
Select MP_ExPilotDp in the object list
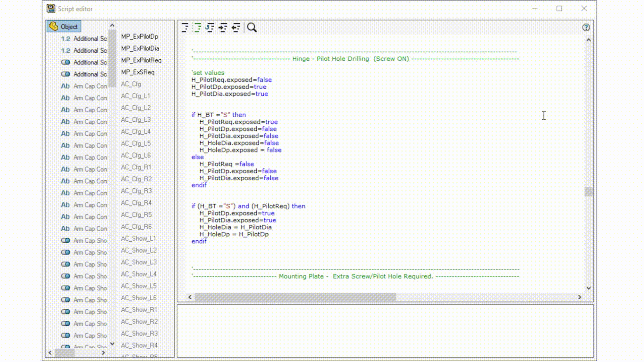140,37
